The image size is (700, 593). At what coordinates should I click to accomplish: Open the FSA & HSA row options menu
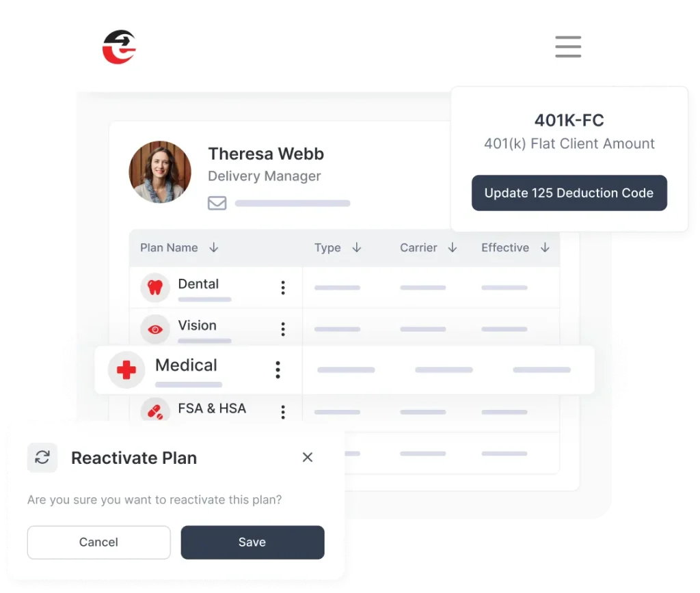[283, 412]
